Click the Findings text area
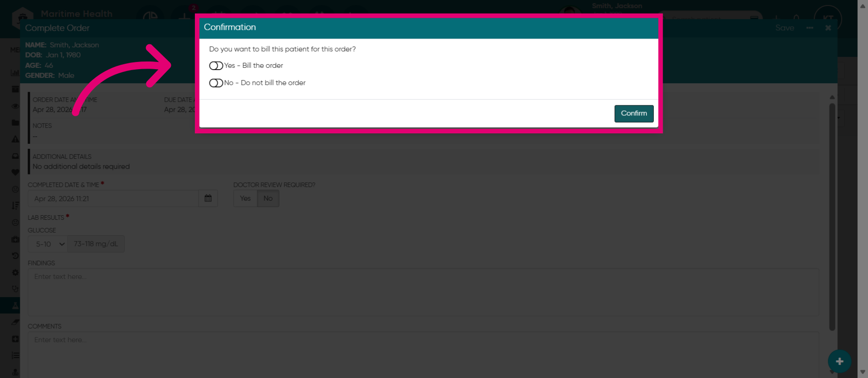This screenshot has height=378, width=868. tap(423, 292)
